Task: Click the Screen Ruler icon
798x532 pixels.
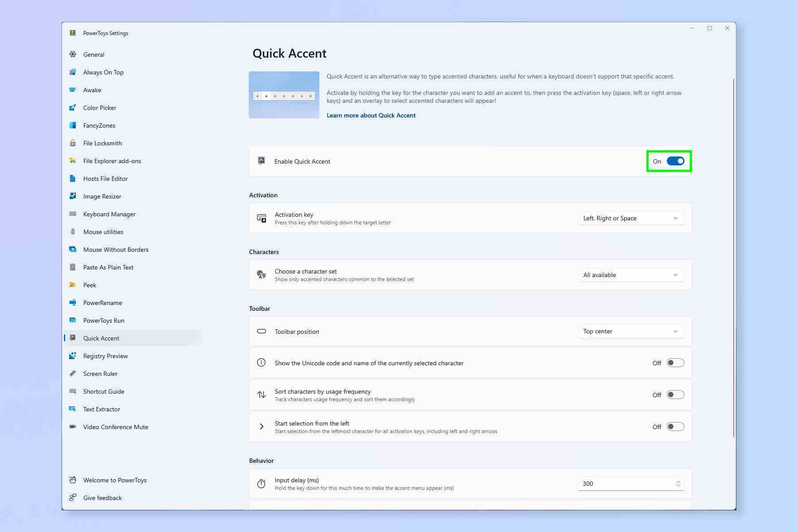Action: tap(73, 373)
